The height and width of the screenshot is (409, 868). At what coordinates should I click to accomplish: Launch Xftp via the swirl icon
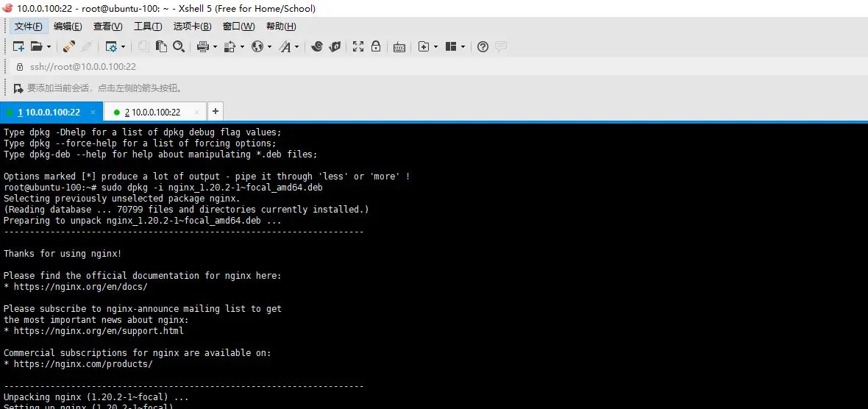(x=316, y=46)
